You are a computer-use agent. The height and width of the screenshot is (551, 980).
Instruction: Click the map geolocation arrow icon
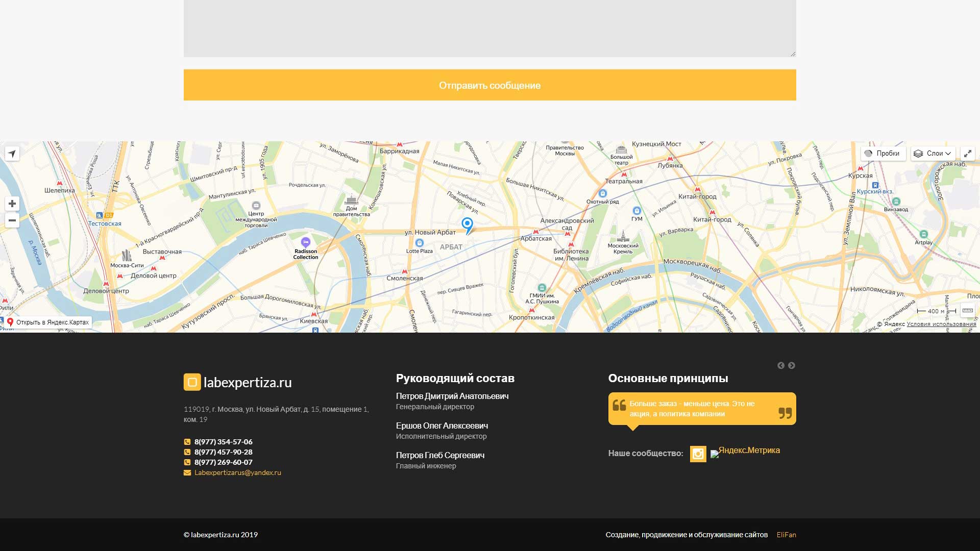12,154
